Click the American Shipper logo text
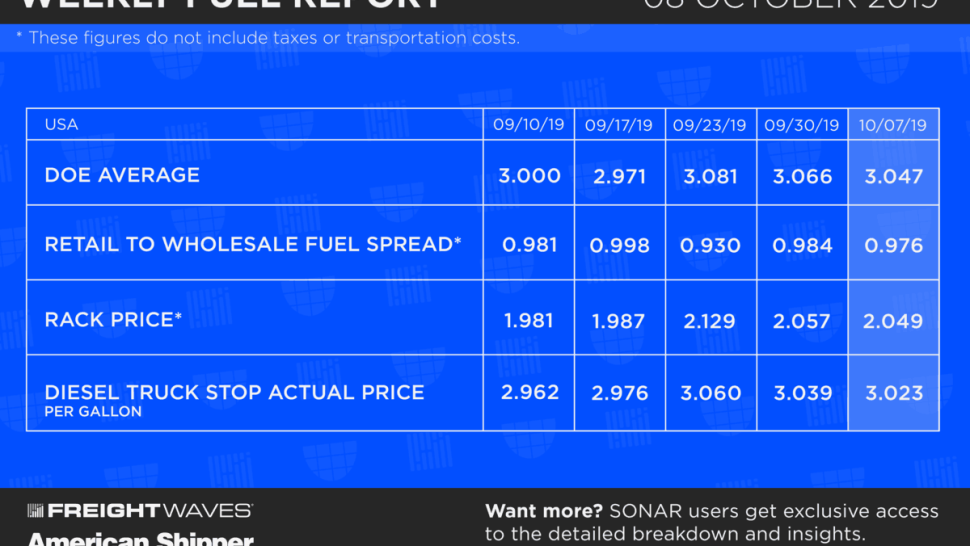Screen dimensions: 970x546 click(140, 539)
